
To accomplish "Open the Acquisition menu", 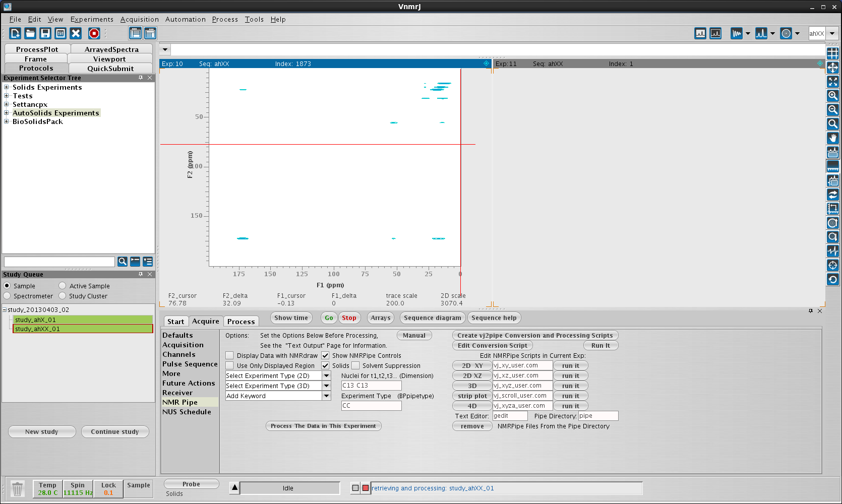I will point(139,19).
